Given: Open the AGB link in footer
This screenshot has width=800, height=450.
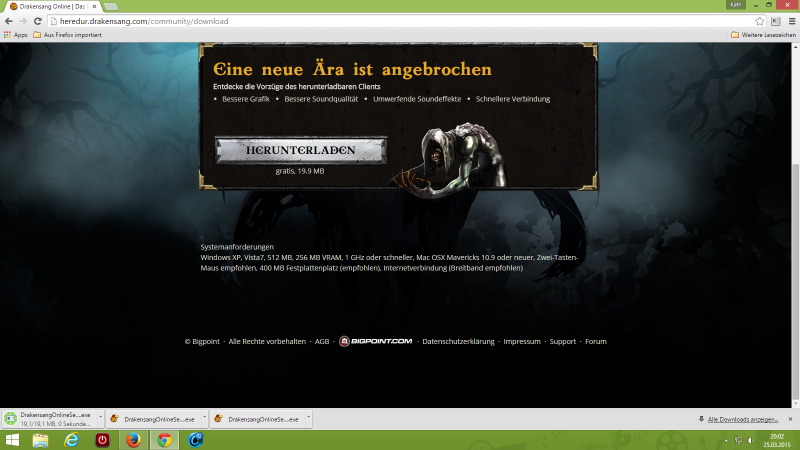Looking at the screenshot, I should pyautogui.click(x=322, y=341).
